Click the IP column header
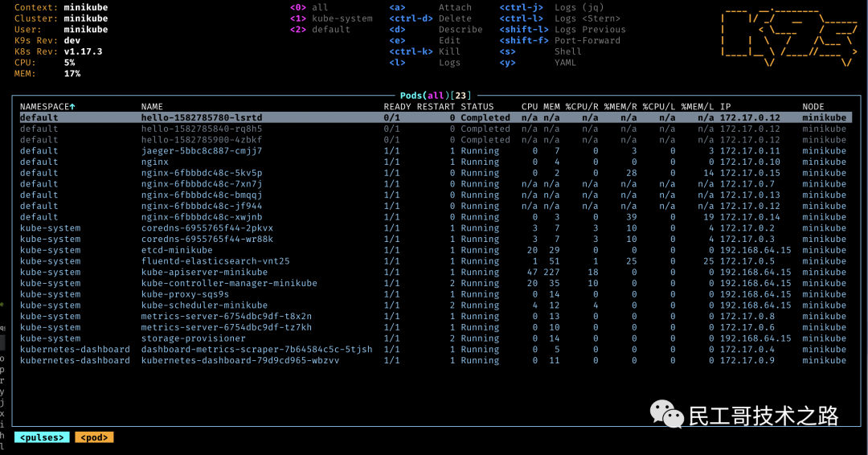This screenshot has width=868, height=455. pyautogui.click(x=725, y=106)
